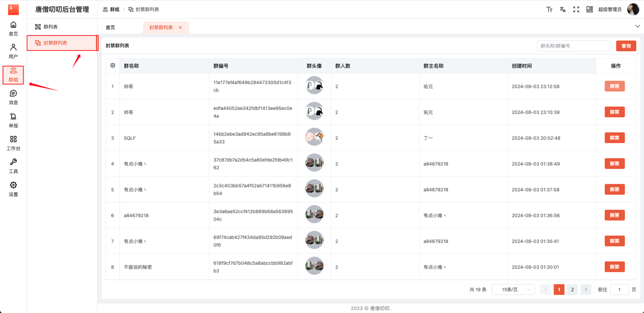Screen dimensions: 644x313
Task: Unban SQLF group with 解禁 button
Action: (614, 138)
